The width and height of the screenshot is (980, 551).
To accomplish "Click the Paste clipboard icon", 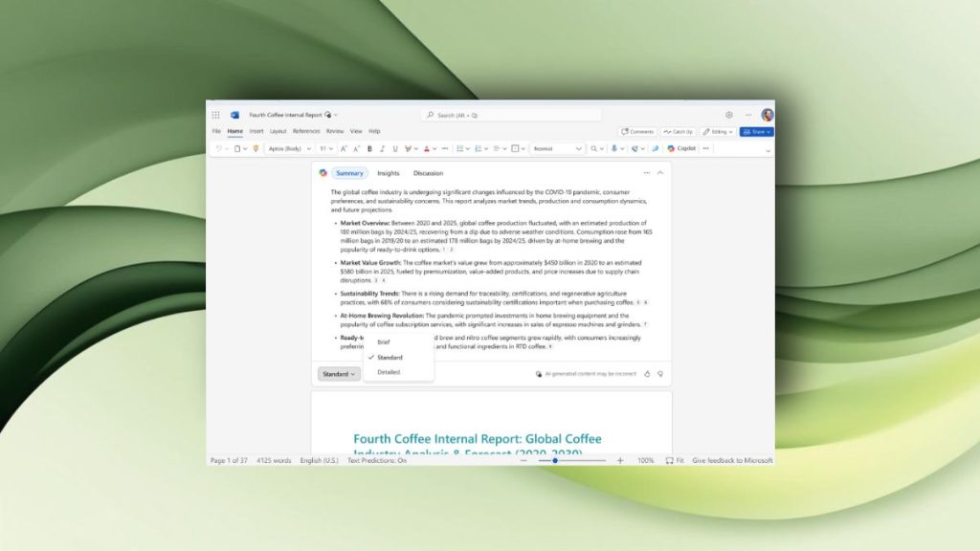I will point(237,148).
